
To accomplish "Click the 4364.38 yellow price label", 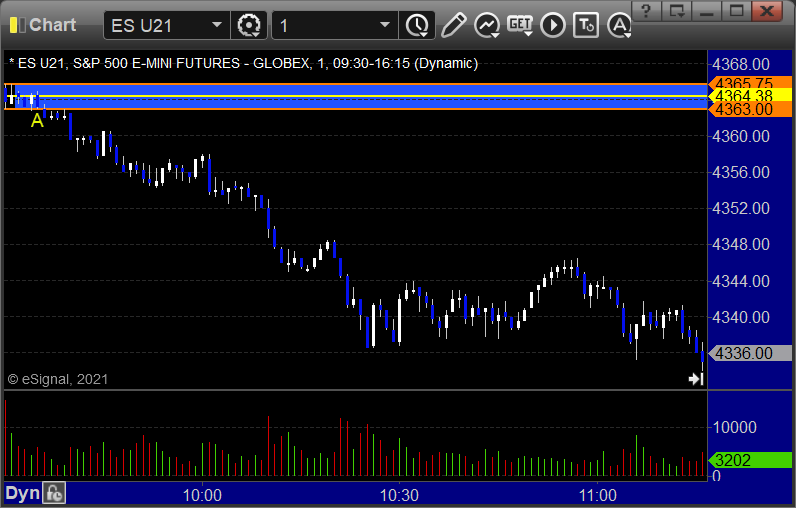I will (750, 95).
